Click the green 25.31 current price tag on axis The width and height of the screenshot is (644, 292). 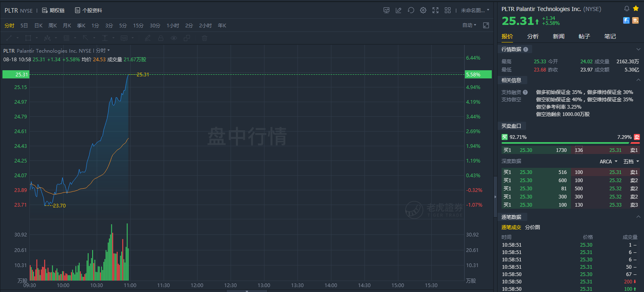[16, 74]
